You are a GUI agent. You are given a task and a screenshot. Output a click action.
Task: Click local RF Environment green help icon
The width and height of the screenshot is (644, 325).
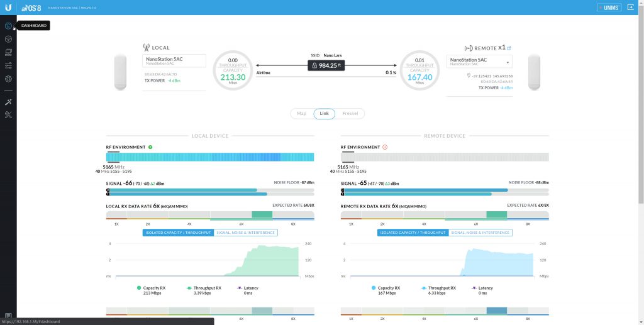150,147
